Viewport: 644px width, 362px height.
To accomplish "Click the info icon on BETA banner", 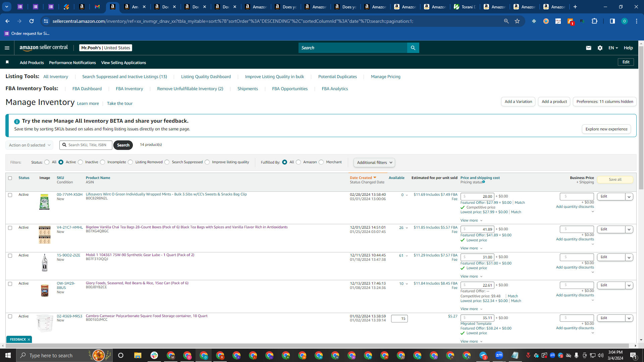I will point(17,121).
